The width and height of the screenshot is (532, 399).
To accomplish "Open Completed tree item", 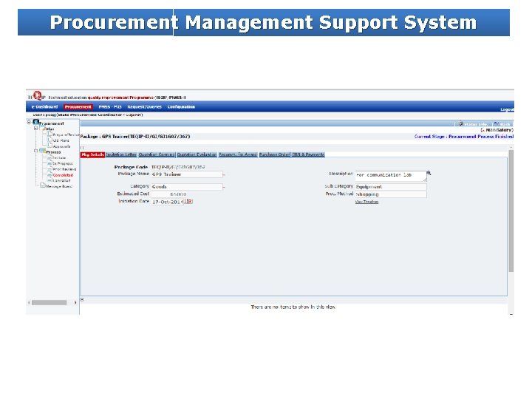I will tap(63, 175).
